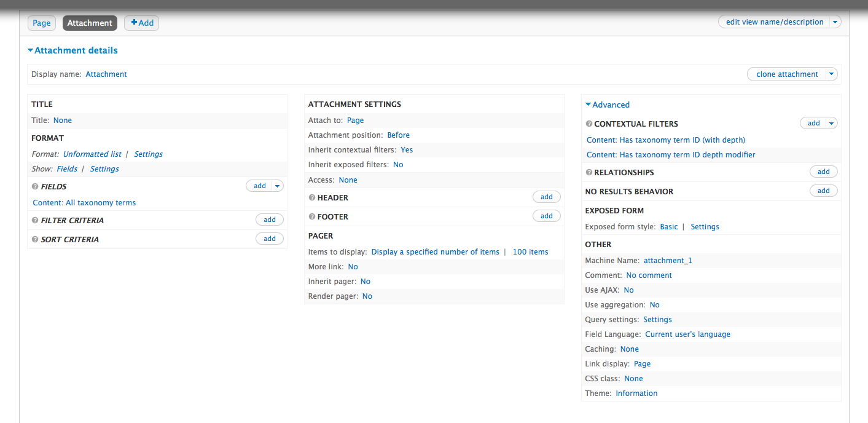
Task: Expand the clone attachment dropdown arrow
Action: 831,74
